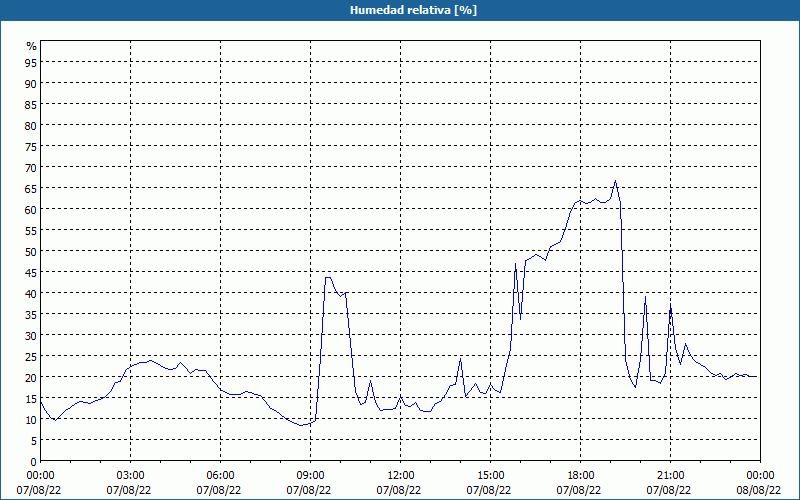The width and height of the screenshot is (800, 500).
Task: Select the 55 tick label on the vertical axis
Action: (31, 231)
